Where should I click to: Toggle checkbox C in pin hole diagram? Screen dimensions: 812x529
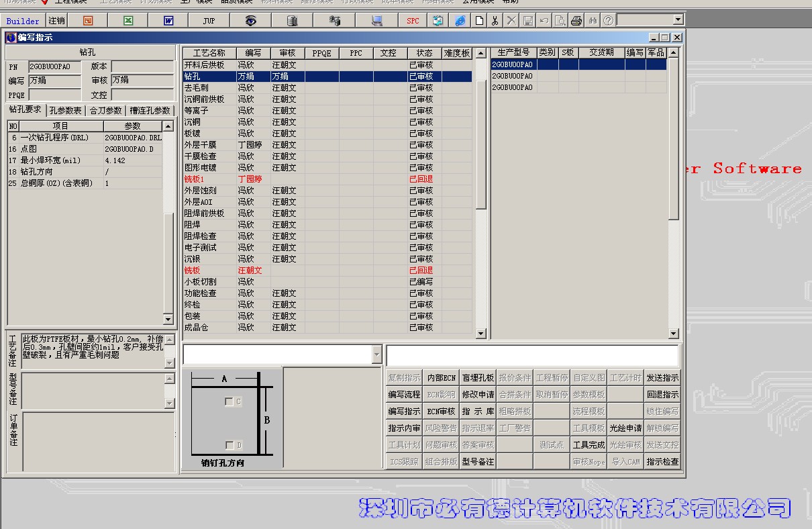tap(230, 401)
